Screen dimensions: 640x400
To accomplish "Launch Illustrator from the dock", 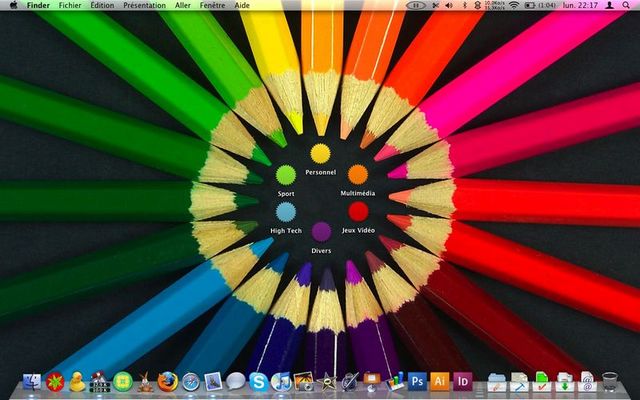I will point(440,382).
